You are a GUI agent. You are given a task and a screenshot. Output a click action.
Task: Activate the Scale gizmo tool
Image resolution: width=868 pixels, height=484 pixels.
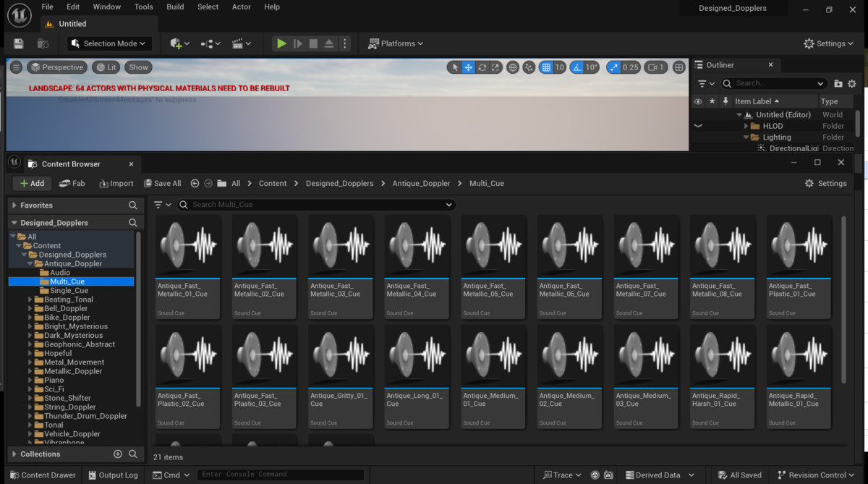[495, 67]
